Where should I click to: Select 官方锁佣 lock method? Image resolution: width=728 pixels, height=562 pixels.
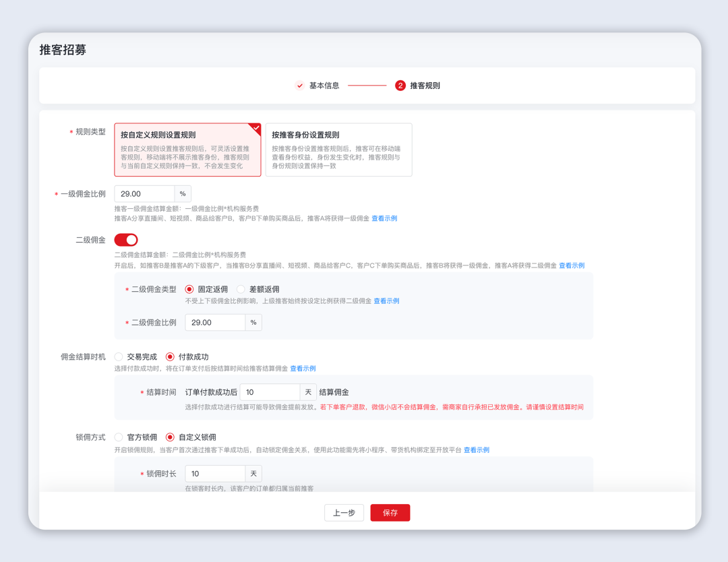[119, 437]
